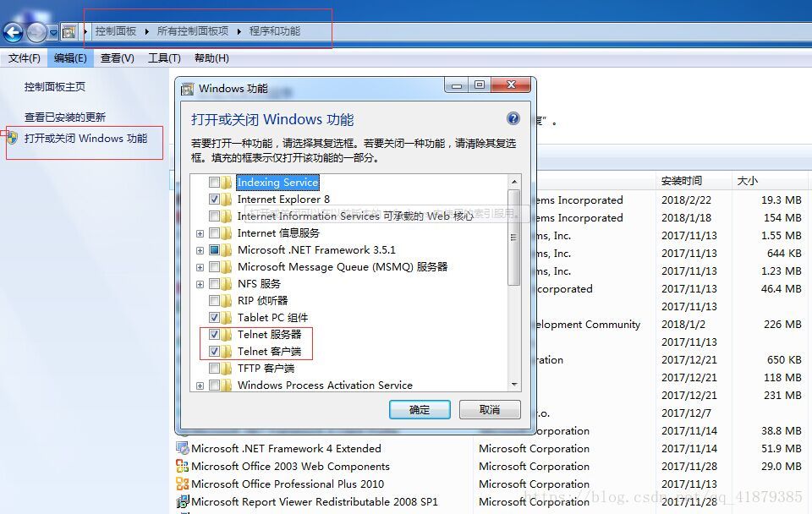Toggle Microsoft .NET Framework 3.5.1 checkbox
This screenshot has height=514, width=812.
coord(214,250)
